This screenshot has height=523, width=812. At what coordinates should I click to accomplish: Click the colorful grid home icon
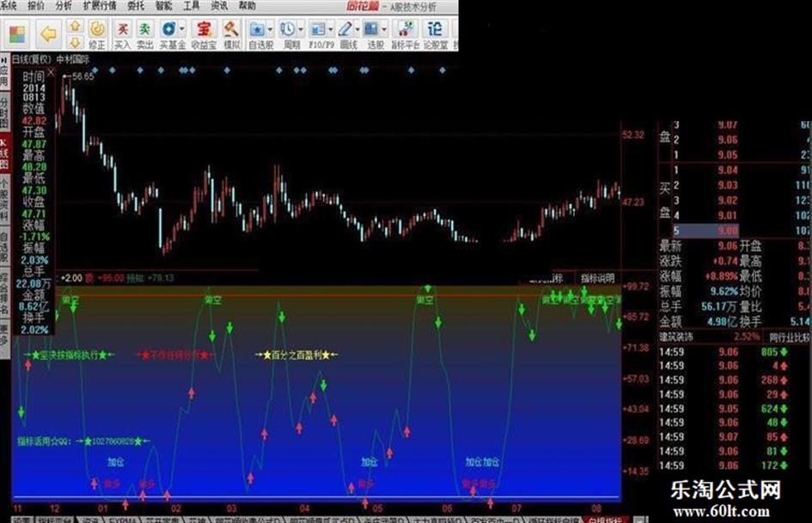(x=17, y=34)
